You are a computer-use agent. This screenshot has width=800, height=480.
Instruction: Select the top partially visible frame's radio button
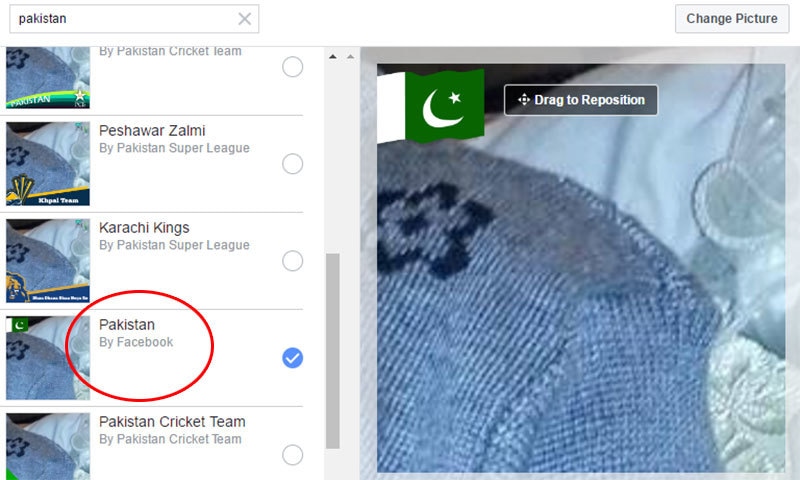tap(292, 67)
